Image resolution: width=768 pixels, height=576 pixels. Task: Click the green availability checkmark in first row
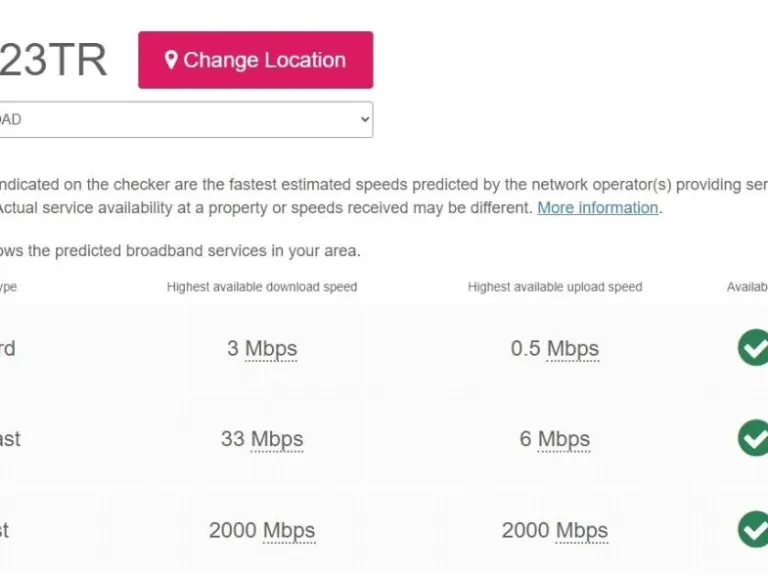[x=753, y=348]
